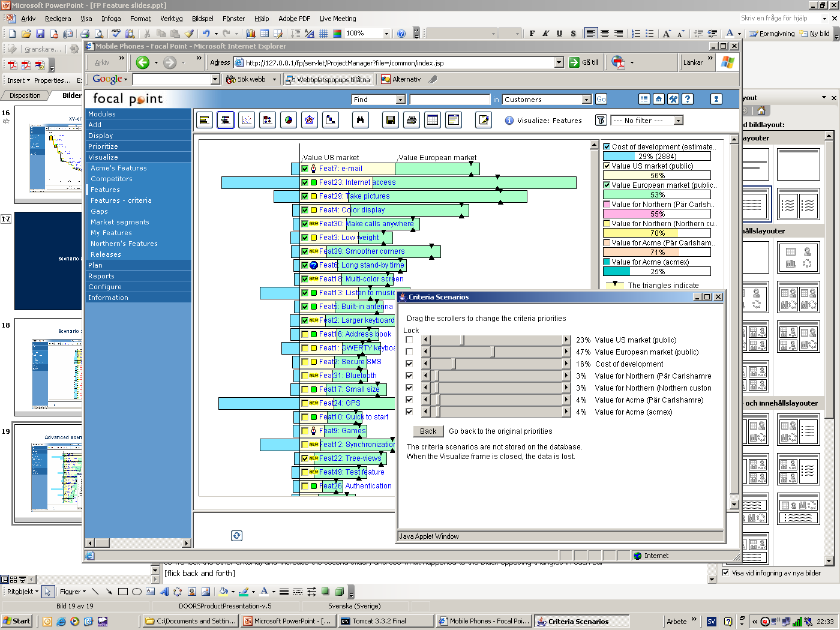Screen dimensions: 840x630
Task: Open the Customers dropdown
Action: [587, 100]
